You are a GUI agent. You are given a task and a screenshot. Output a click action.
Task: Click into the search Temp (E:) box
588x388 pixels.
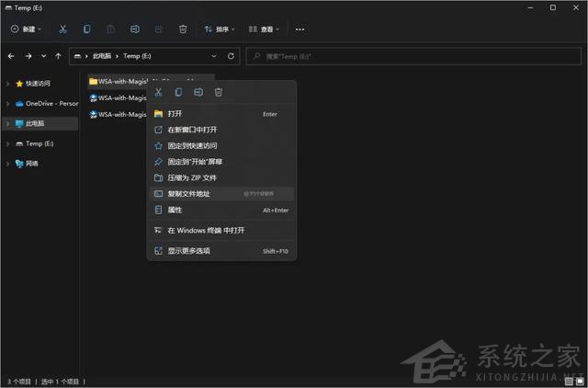point(413,56)
